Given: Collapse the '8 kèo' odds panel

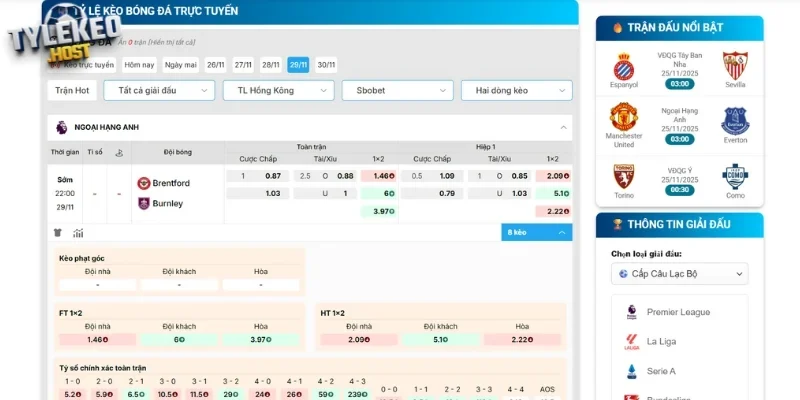Looking at the screenshot, I should click(x=536, y=232).
